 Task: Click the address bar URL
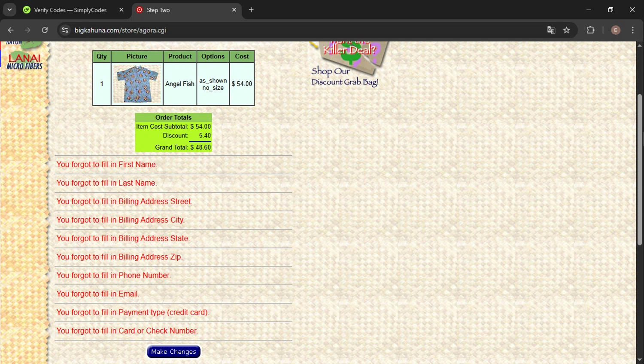tap(120, 30)
